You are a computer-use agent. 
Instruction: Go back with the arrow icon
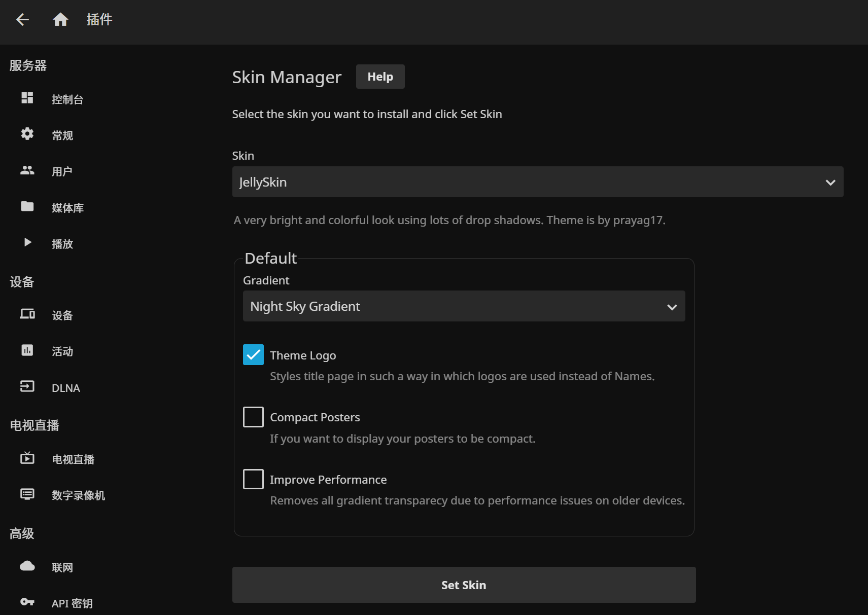[x=22, y=20]
